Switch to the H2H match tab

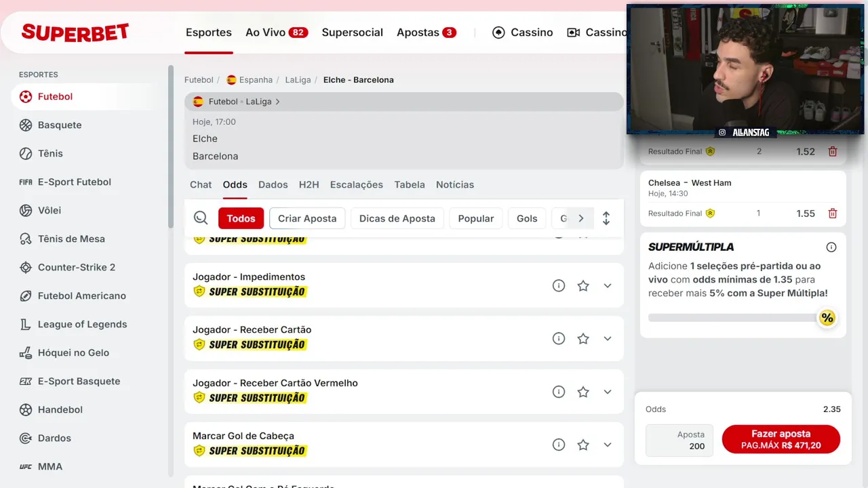click(x=309, y=185)
